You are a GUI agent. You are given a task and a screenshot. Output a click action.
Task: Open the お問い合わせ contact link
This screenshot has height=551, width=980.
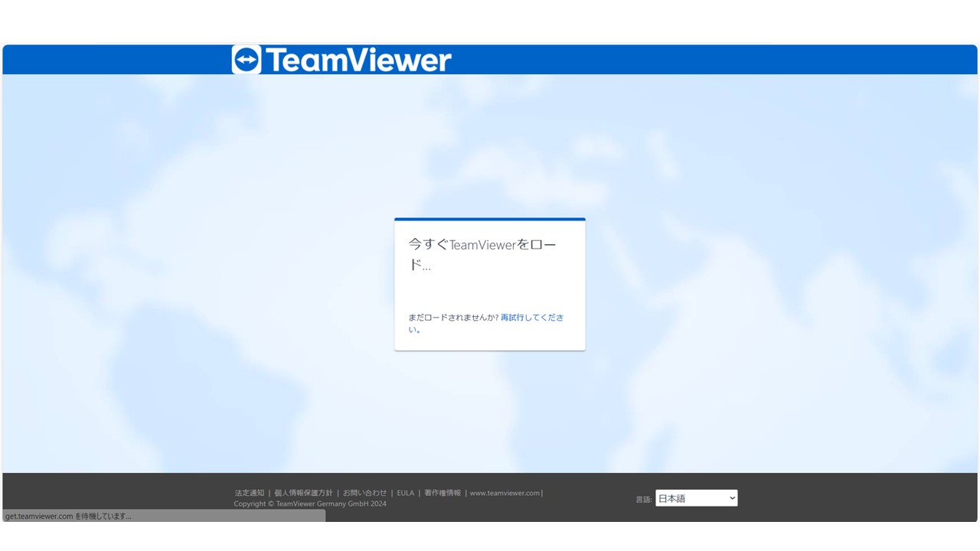pos(365,493)
